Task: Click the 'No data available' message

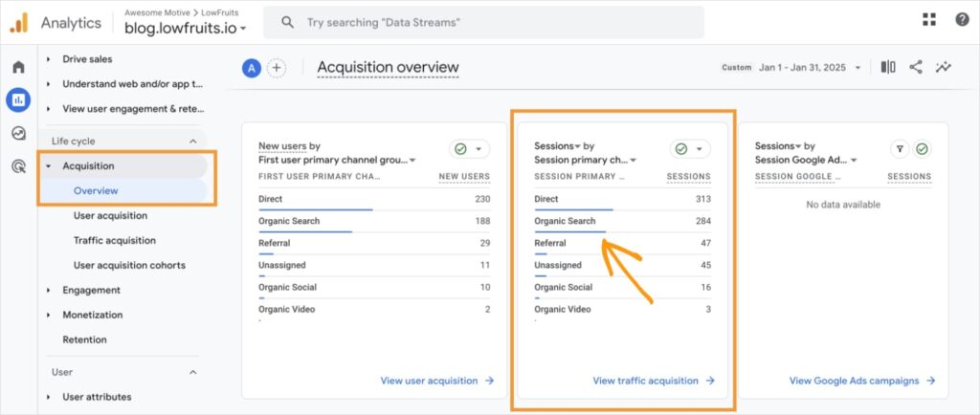Action: coord(843,205)
